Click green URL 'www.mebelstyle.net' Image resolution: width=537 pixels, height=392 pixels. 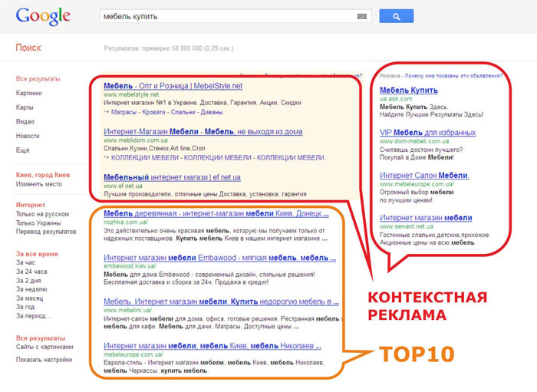click(x=131, y=94)
